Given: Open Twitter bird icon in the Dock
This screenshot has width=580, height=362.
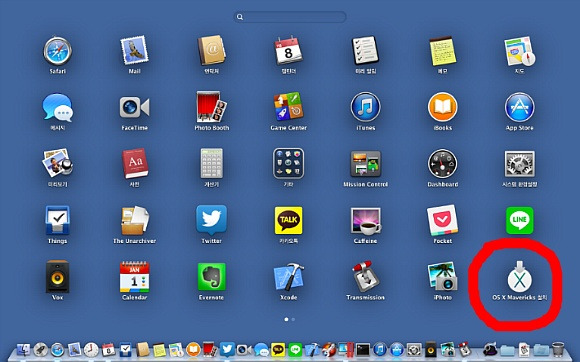Looking at the screenshot, I should click(x=227, y=349).
